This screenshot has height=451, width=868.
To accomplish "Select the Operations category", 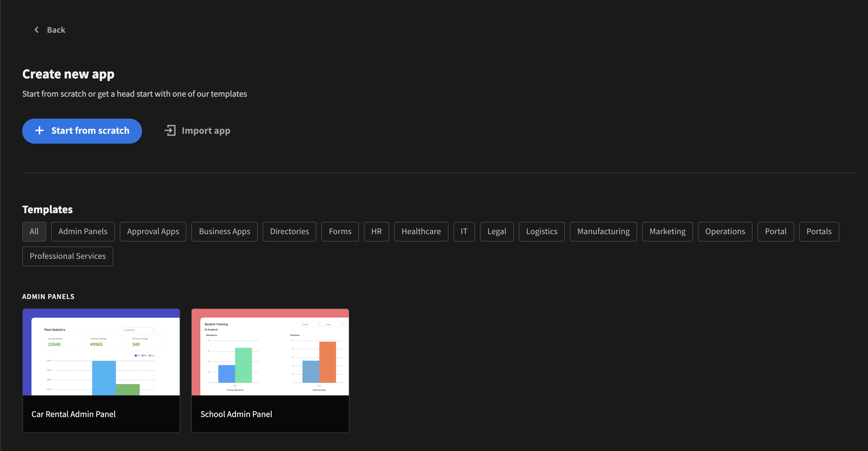I will point(725,231).
